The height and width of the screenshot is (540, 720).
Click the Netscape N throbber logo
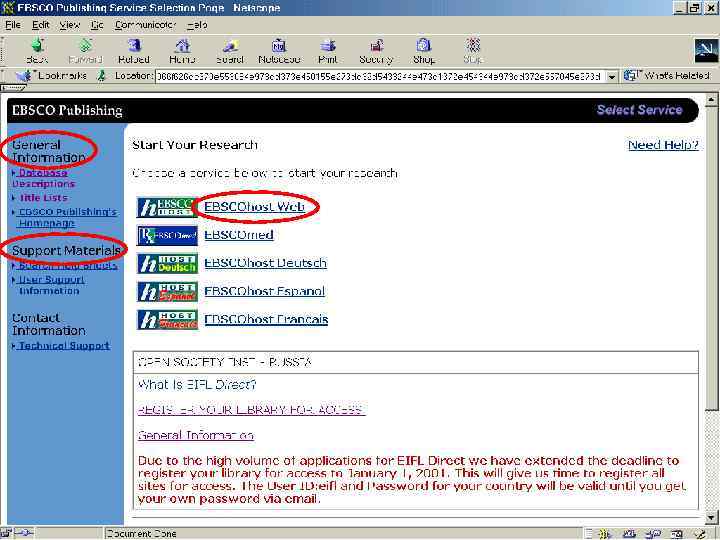706,51
